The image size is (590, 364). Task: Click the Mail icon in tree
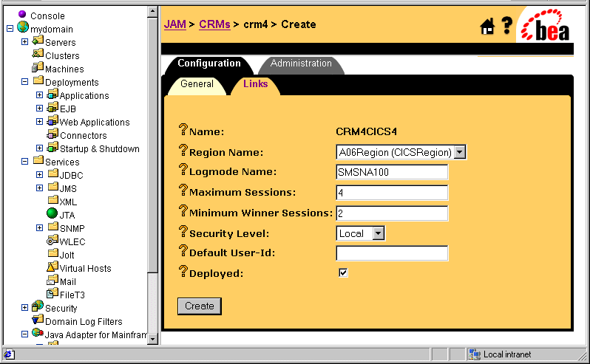[x=52, y=280]
